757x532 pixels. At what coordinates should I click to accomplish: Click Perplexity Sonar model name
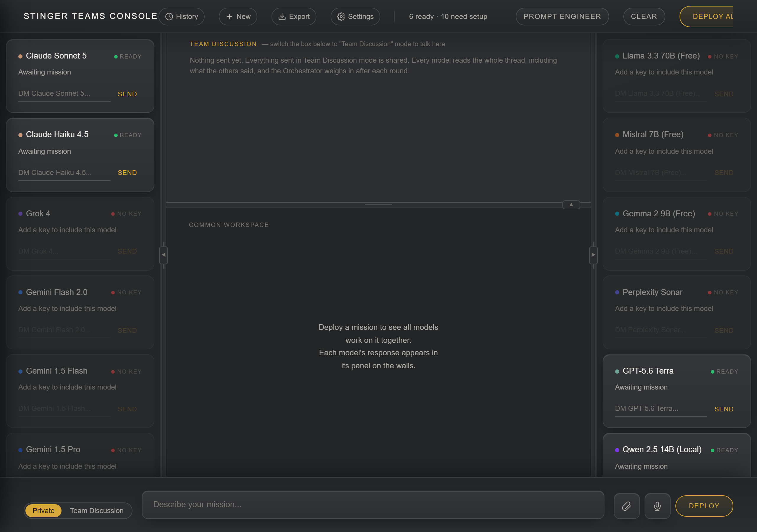tap(652, 292)
